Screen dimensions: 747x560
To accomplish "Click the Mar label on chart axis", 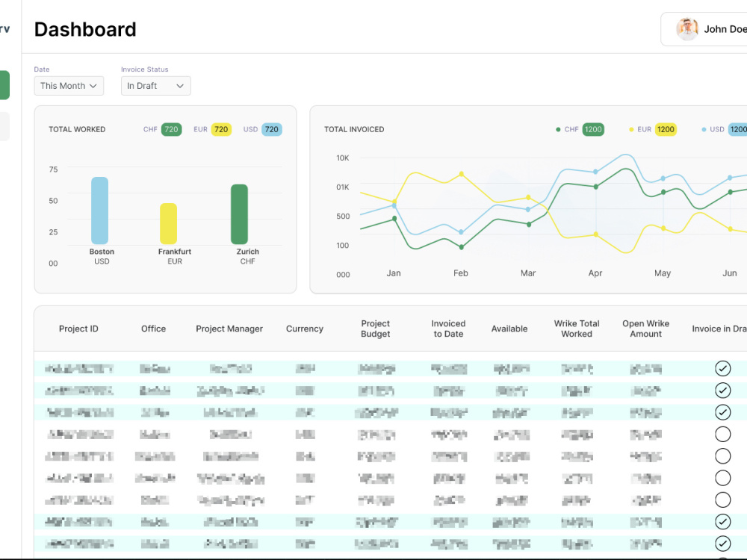I will (528, 273).
